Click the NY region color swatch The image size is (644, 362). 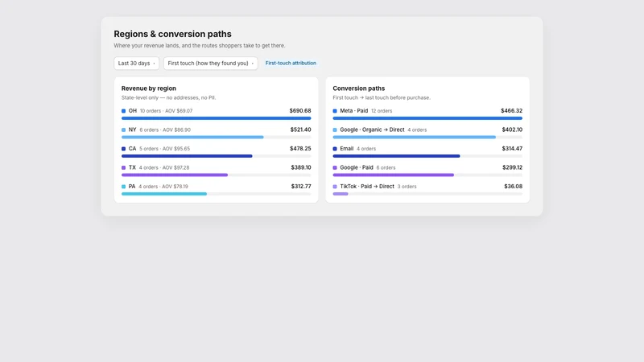click(124, 130)
